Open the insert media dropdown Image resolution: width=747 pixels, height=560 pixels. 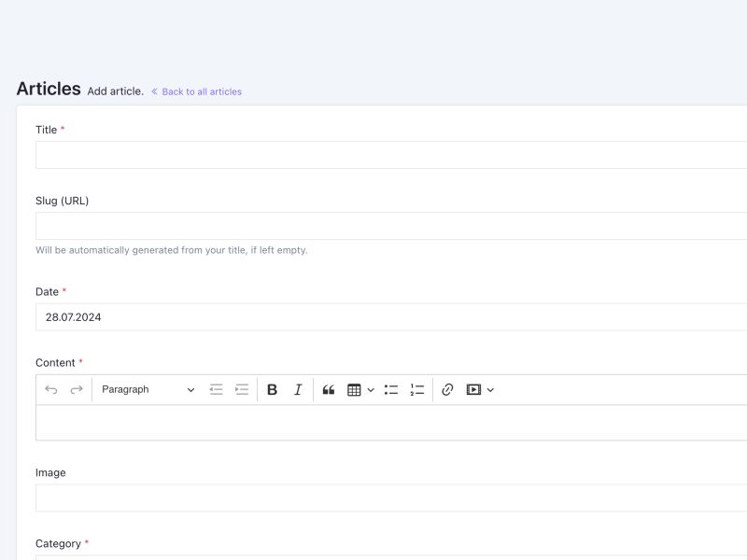[480, 390]
